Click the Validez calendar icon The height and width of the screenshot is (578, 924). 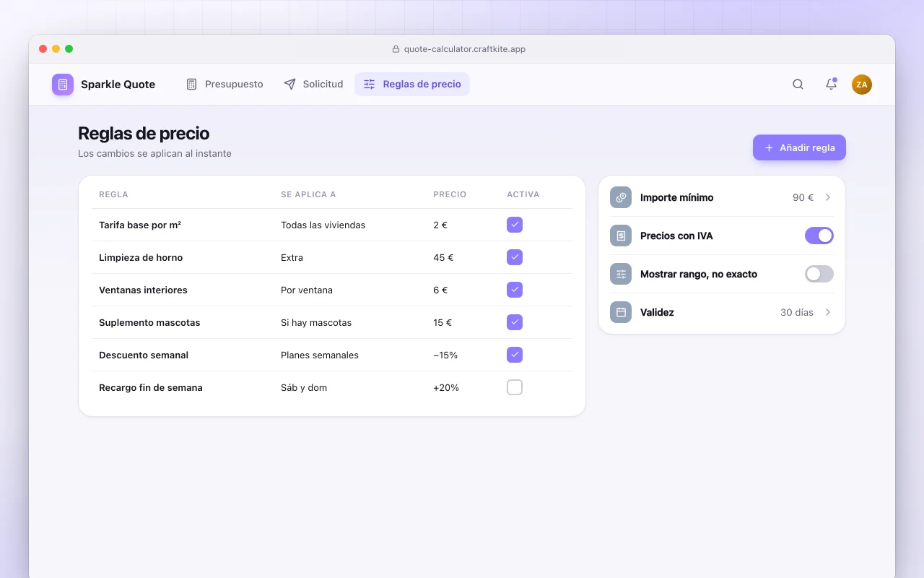(x=621, y=312)
